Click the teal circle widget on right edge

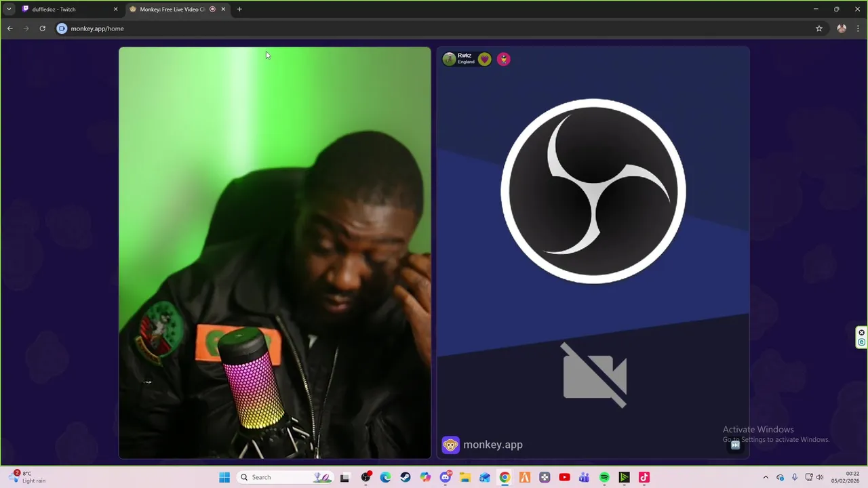[x=862, y=342]
